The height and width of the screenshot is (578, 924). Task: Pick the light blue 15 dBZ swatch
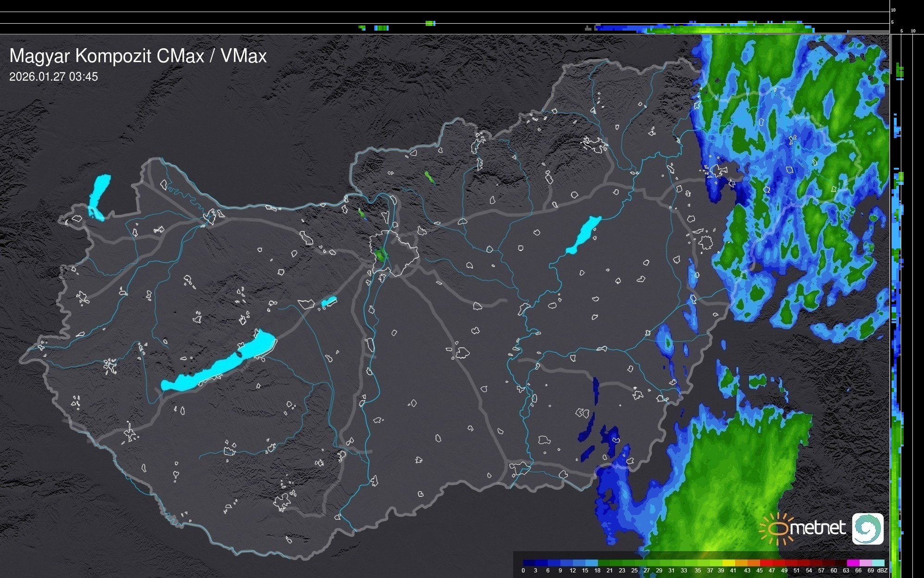[x=591, y=563]
